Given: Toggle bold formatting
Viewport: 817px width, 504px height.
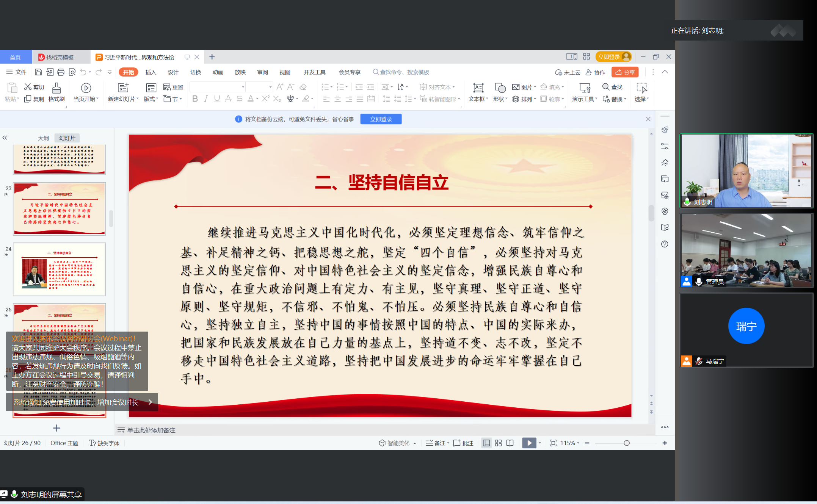Looking at the screenshot, I should (x=195, y=99).
